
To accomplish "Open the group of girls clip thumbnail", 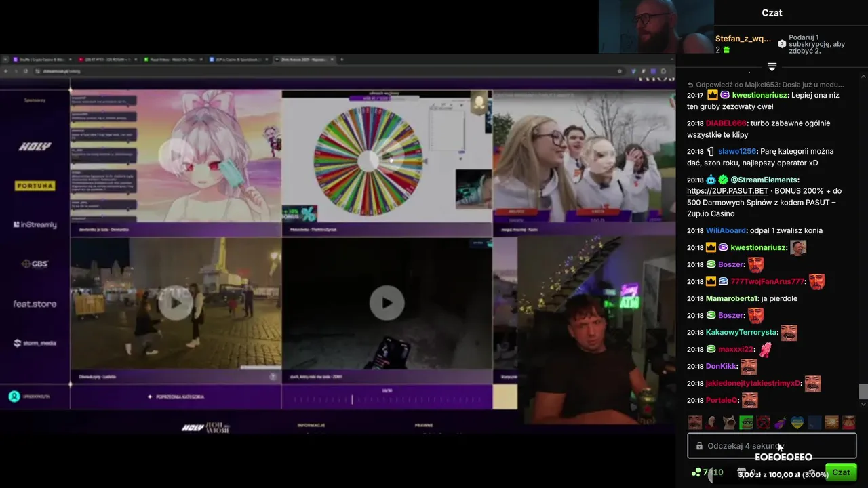I will coord(584,156).
